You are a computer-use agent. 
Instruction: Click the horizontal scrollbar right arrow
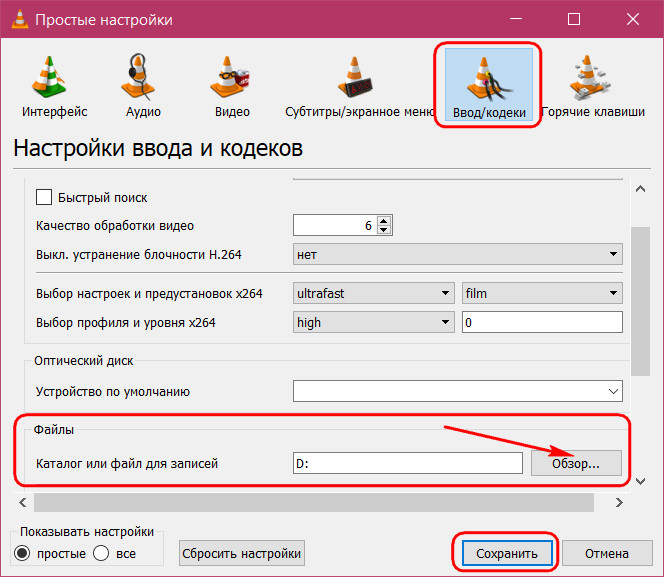619,502
